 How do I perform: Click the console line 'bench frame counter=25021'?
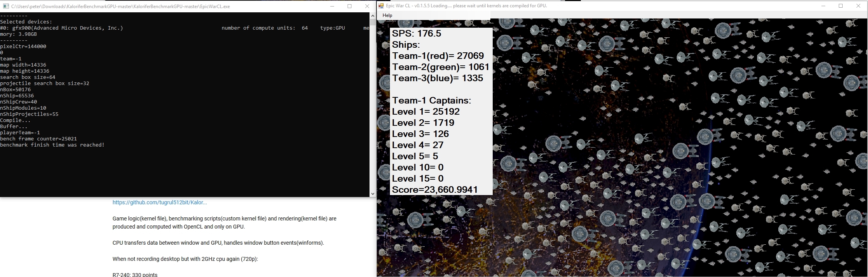click(38, 139)
